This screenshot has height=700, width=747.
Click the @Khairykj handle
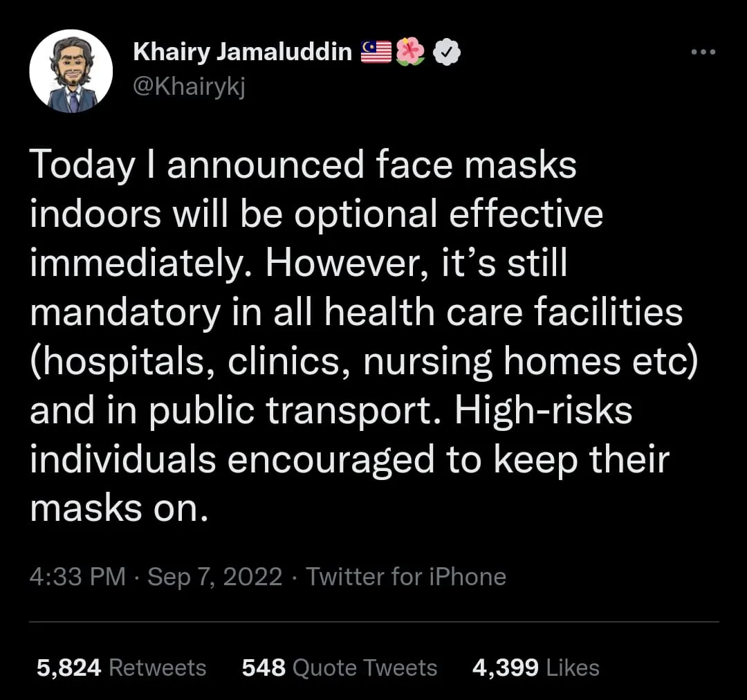(x=189, y=87)
